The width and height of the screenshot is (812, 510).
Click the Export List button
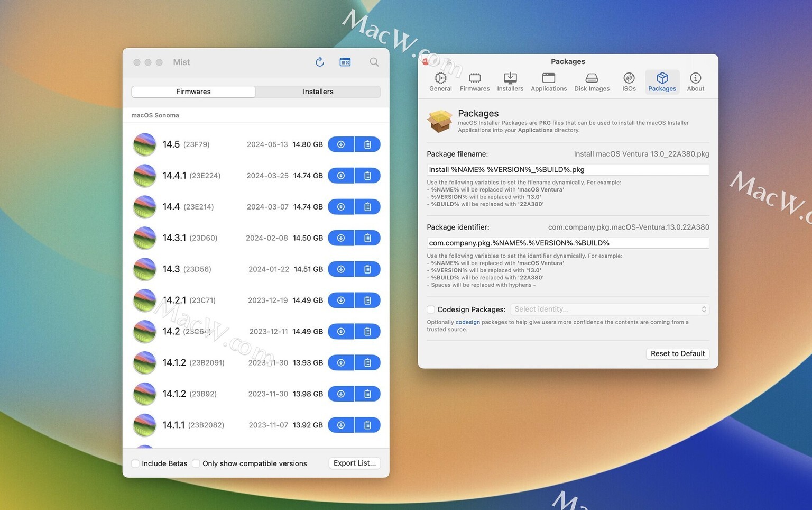tap(355, 463)
